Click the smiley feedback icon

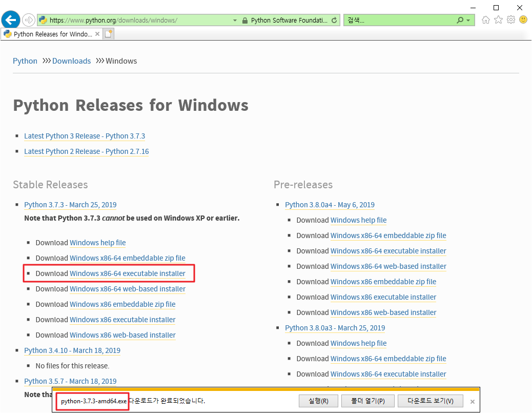[523, 19]
